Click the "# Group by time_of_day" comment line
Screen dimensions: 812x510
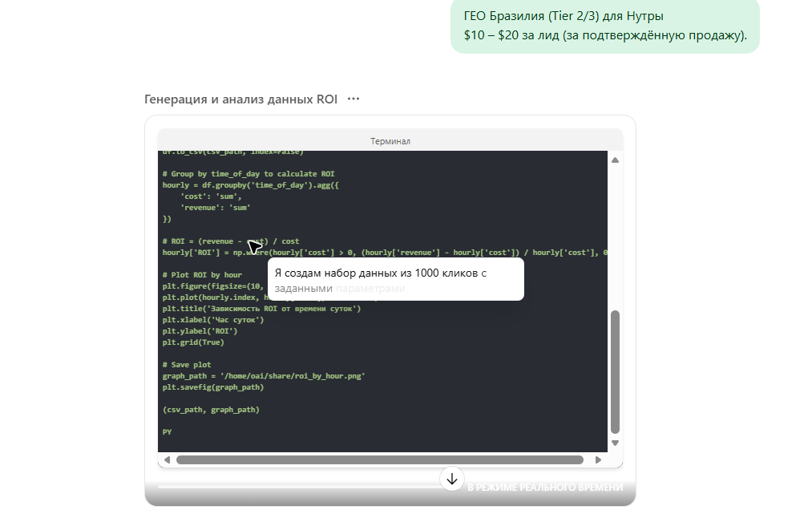click(x=248, y=174)
